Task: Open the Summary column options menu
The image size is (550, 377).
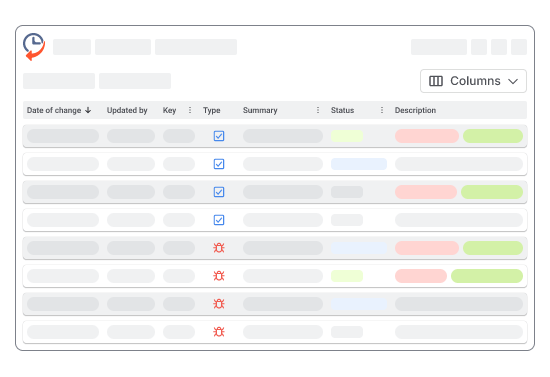Action: tap(318, 110)
